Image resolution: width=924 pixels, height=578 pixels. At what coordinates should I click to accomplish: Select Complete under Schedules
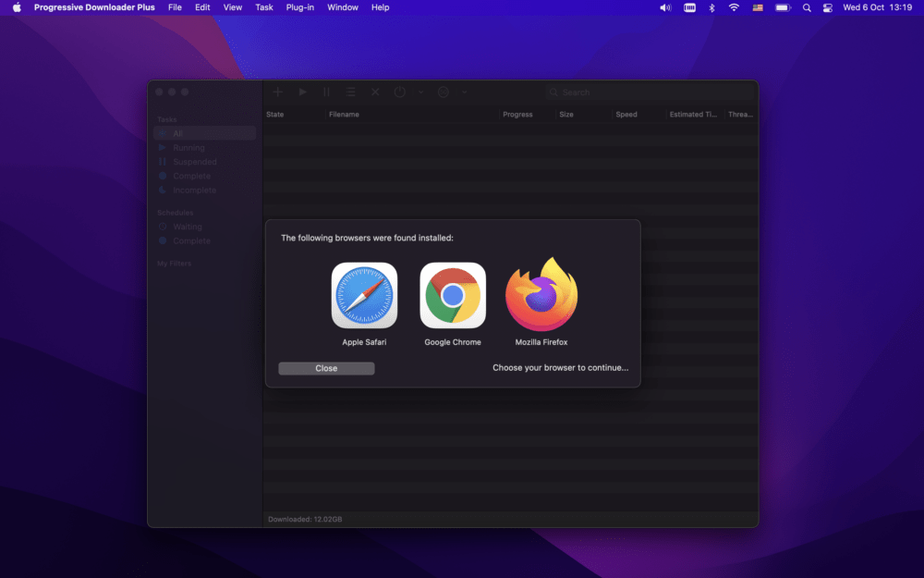tap(204, 240)
